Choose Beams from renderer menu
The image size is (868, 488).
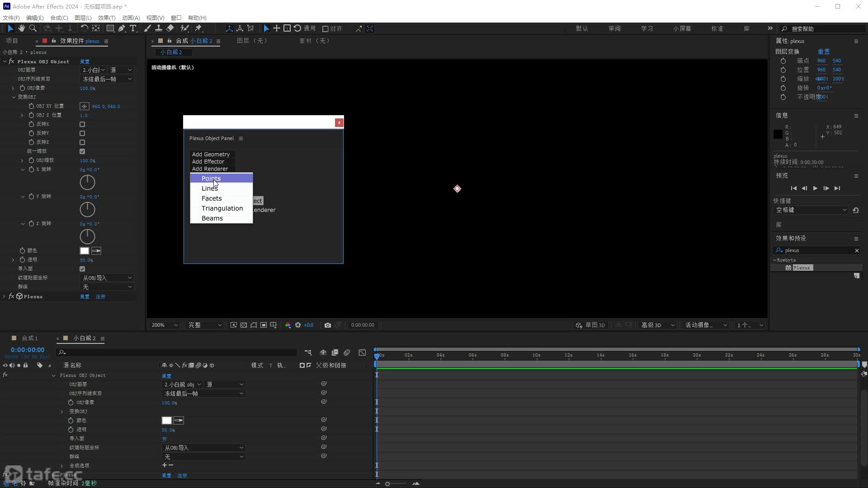coord(221,218)
